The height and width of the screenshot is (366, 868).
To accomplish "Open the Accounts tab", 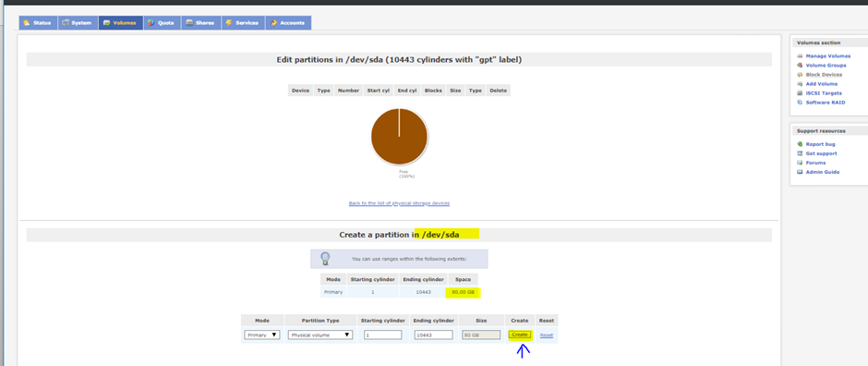I will coord(288,23).
